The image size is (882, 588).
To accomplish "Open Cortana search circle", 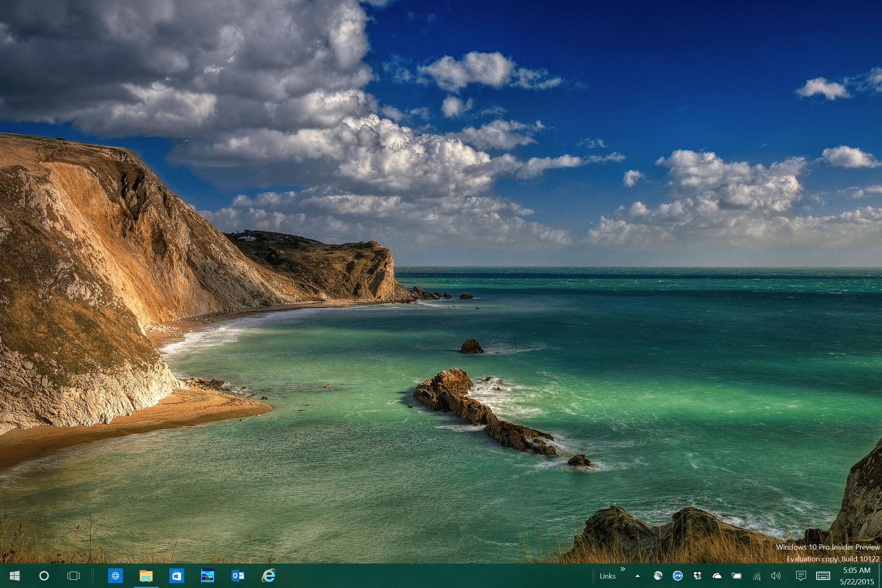I will click(44, 576).
